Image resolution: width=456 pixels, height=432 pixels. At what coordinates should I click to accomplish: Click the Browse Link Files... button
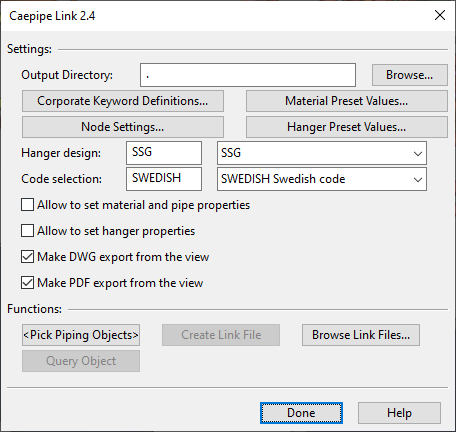pos(361,335)
